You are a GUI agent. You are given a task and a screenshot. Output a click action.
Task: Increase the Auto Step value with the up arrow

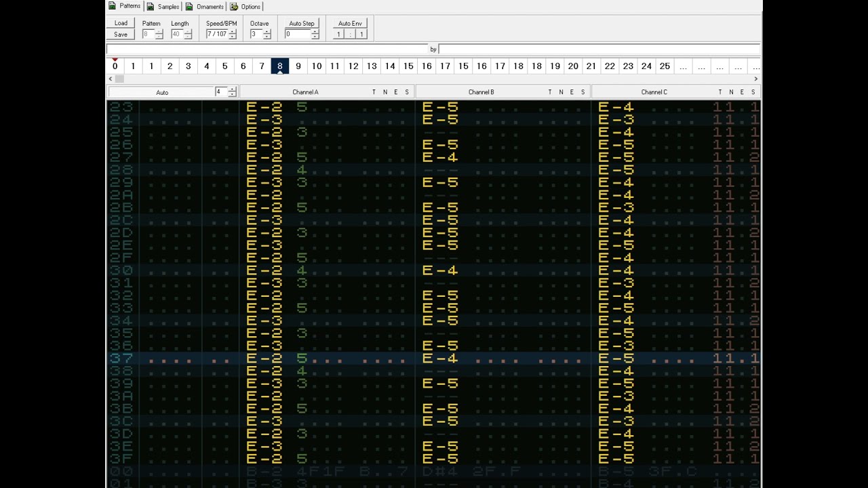click(x=315, y=32)
